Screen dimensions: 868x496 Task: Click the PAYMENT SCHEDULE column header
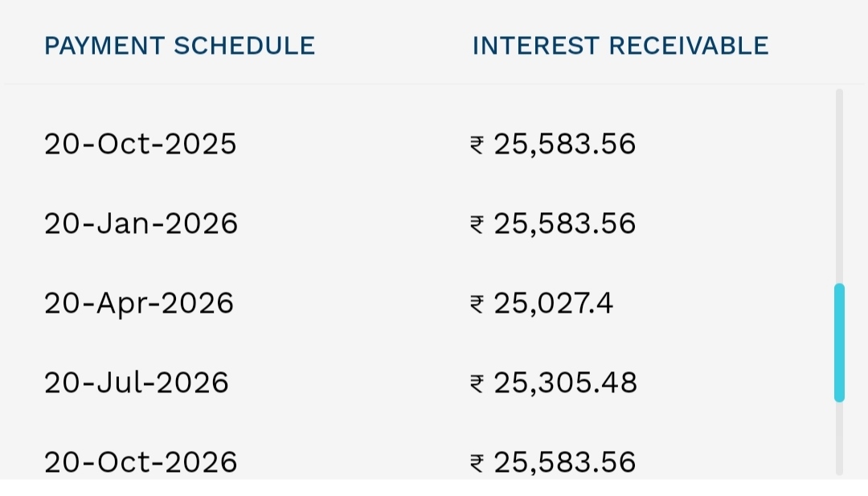[180, 45]
